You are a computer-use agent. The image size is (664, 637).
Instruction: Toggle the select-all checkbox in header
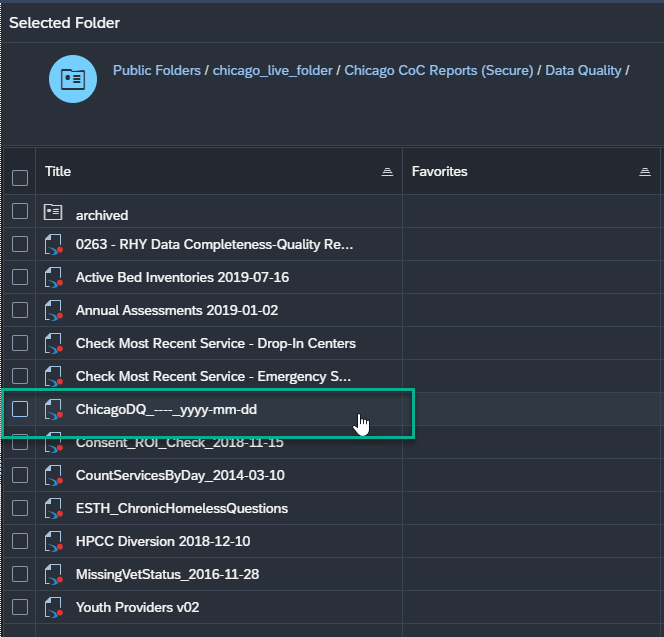(20, 178)
